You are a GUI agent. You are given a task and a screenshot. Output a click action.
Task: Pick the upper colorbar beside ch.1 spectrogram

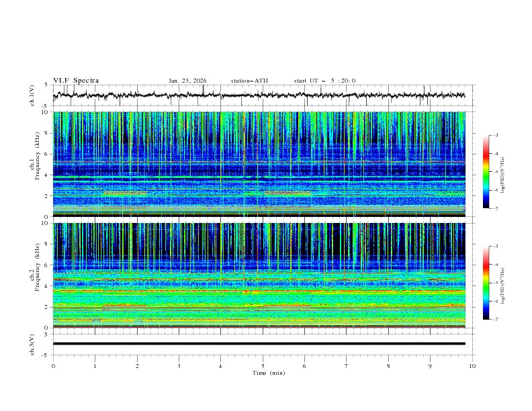pos(486,172)
